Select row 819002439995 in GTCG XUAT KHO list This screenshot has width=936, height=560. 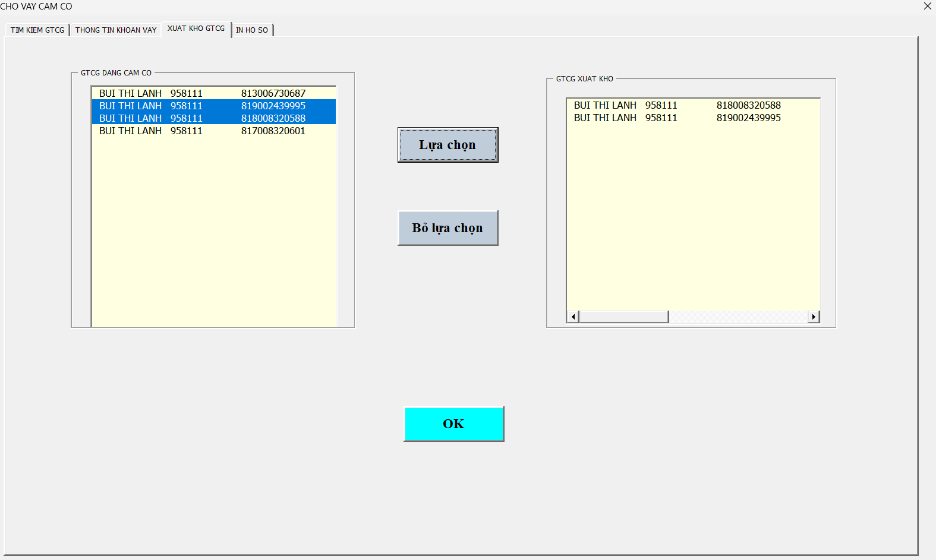pos(694,118)
